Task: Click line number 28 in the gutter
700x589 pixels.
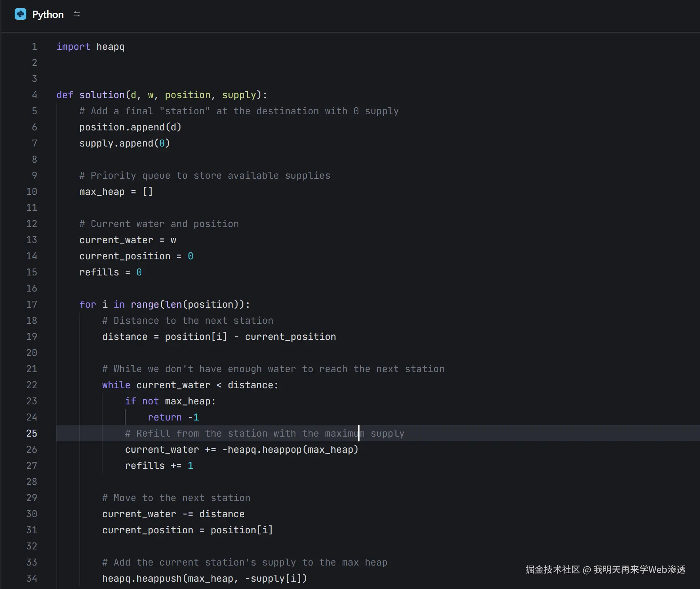Action: tap(31, 482)
